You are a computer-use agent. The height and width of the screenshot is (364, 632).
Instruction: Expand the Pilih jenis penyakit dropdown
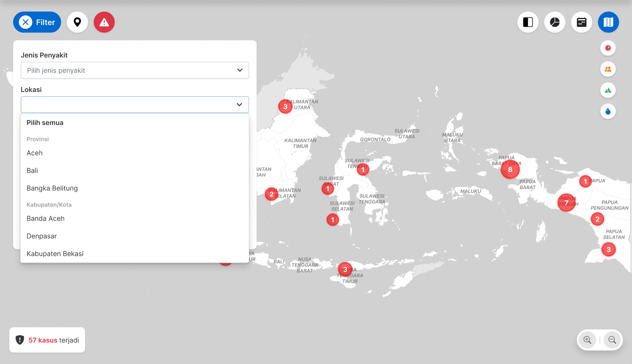pyautogui.click(x=135, y=71)
